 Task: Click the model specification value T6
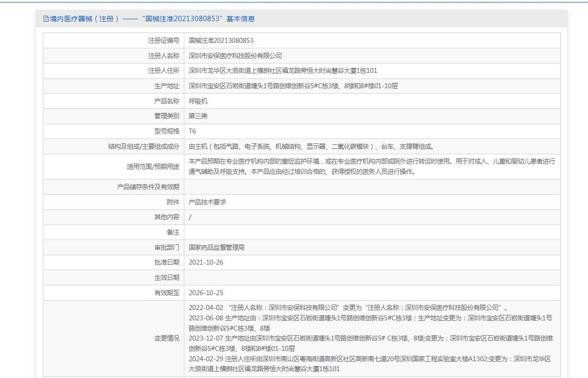(192, 131)
